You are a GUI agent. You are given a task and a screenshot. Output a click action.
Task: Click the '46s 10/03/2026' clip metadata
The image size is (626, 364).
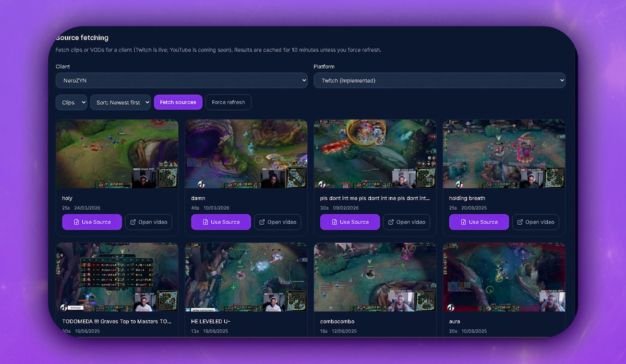click(x=210, y=208)
